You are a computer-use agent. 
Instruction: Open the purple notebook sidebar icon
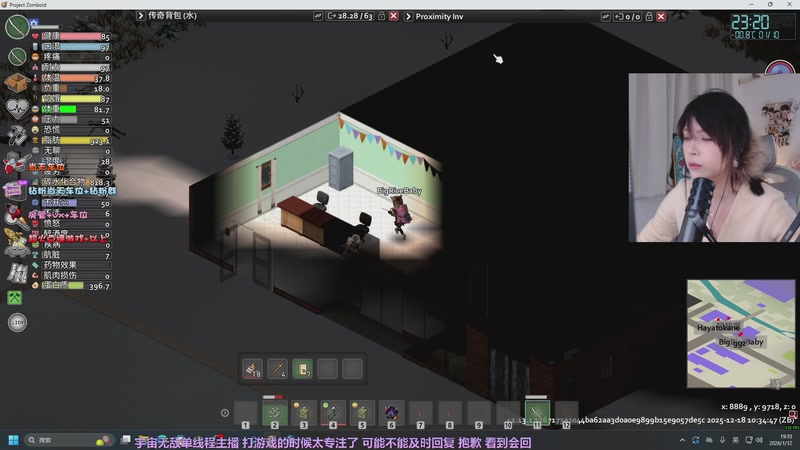(x=14, y=190)
